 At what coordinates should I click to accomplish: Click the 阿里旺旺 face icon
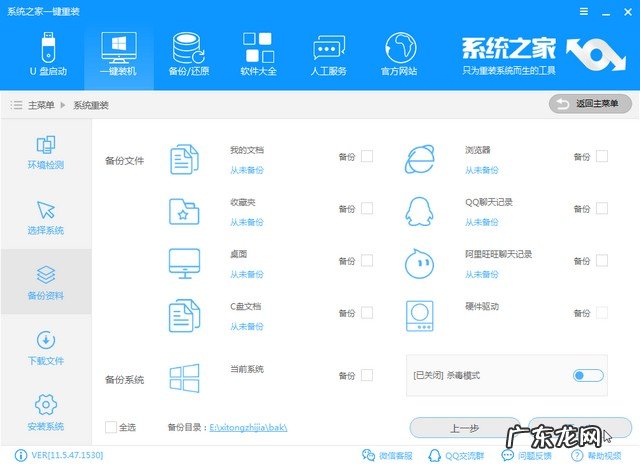point(419,264)
